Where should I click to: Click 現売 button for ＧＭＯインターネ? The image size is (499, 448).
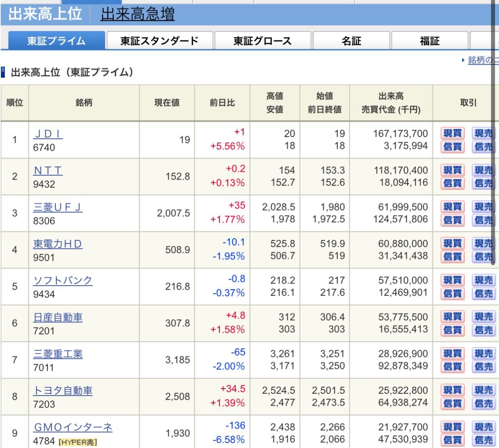pyautogui.click(x=483, y=427)
